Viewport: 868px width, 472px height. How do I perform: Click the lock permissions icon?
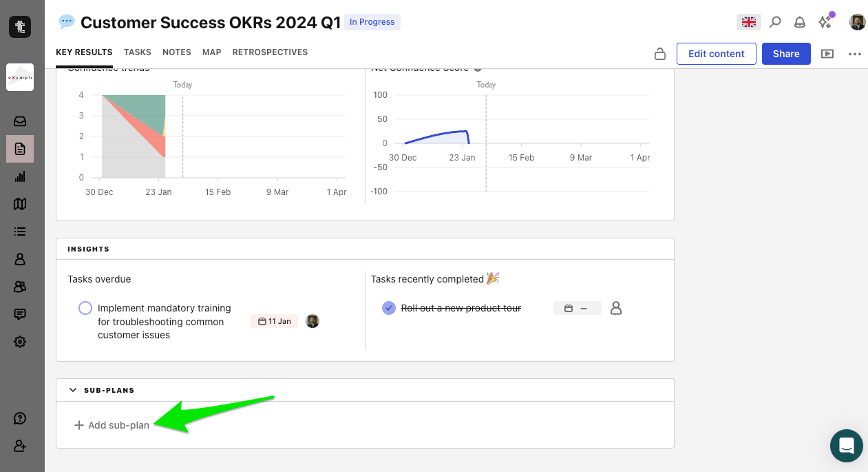[659, 54]
